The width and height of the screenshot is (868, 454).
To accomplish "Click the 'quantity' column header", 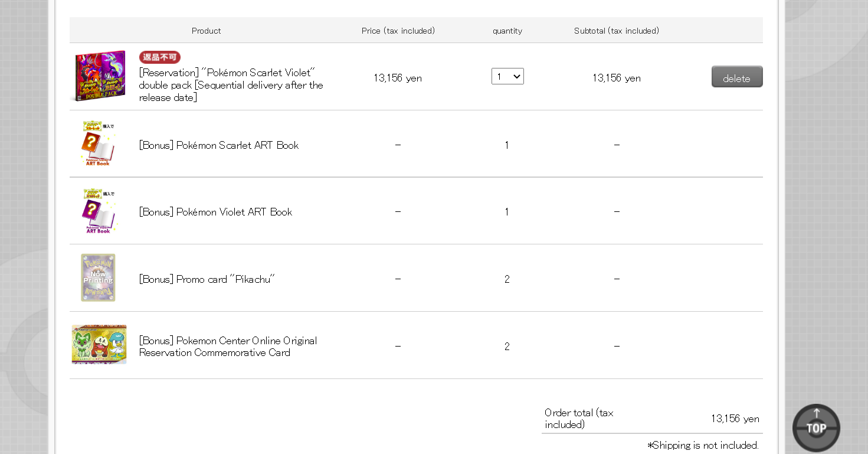I will 507,31.
